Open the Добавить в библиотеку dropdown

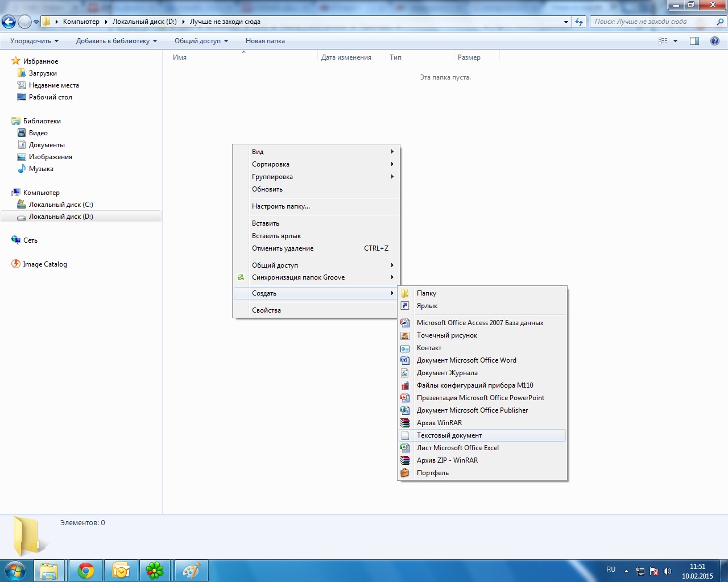(x=116, y=41)
